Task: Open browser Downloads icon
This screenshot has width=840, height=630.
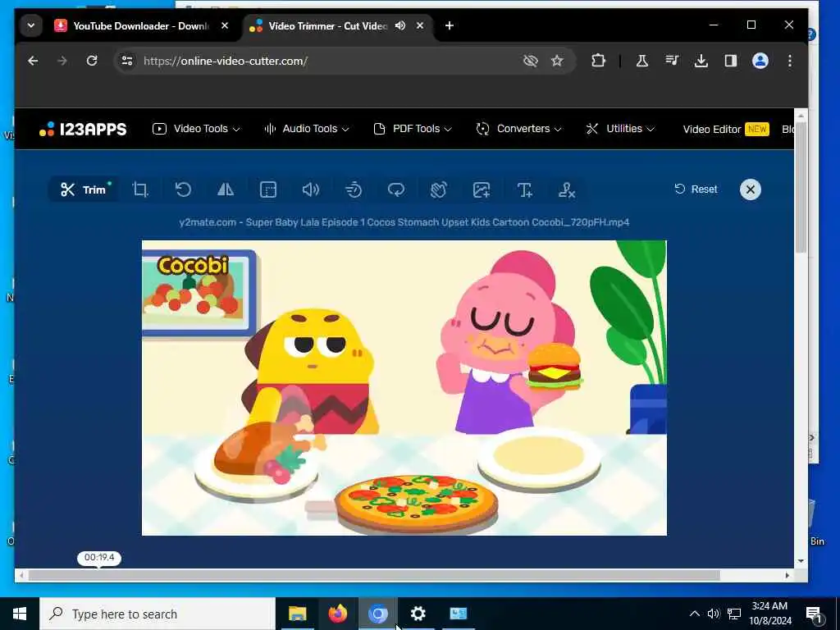Action: 701,61
